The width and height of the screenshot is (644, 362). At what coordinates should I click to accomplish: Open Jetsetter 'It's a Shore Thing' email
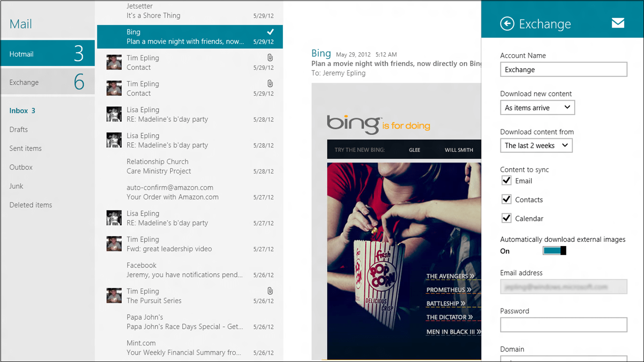[190, 11]
